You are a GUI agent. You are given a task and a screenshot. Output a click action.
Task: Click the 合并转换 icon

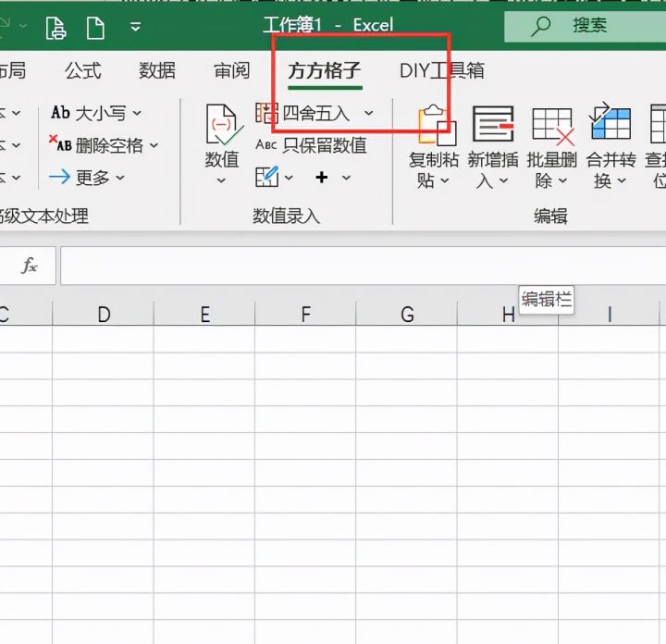click(x=610, y=121)
